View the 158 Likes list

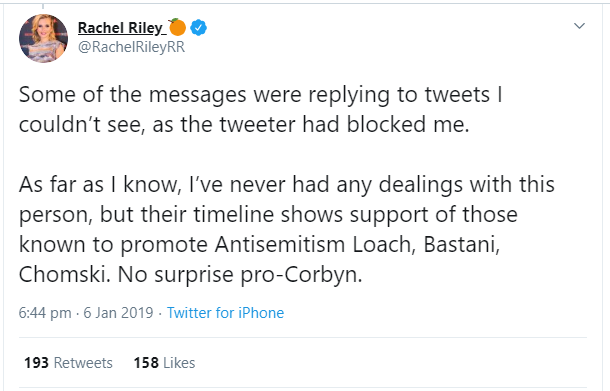pyautogui.click(x=164, y=363)
